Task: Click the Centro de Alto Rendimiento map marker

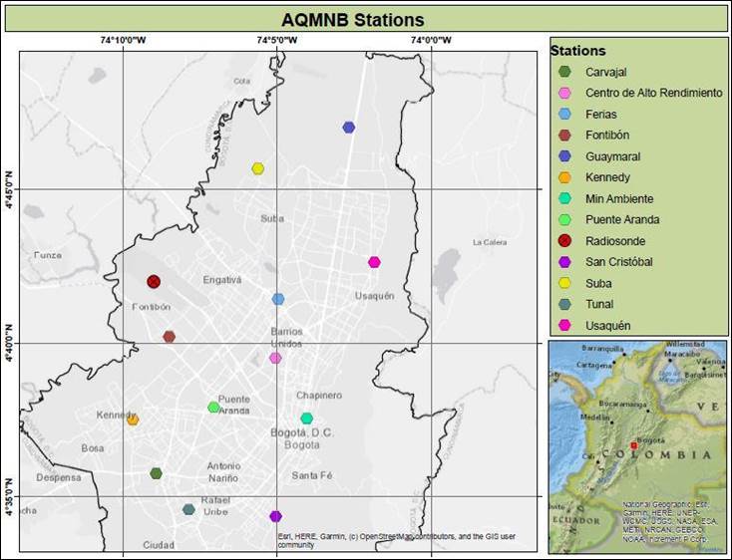Action: coord(275,358)
